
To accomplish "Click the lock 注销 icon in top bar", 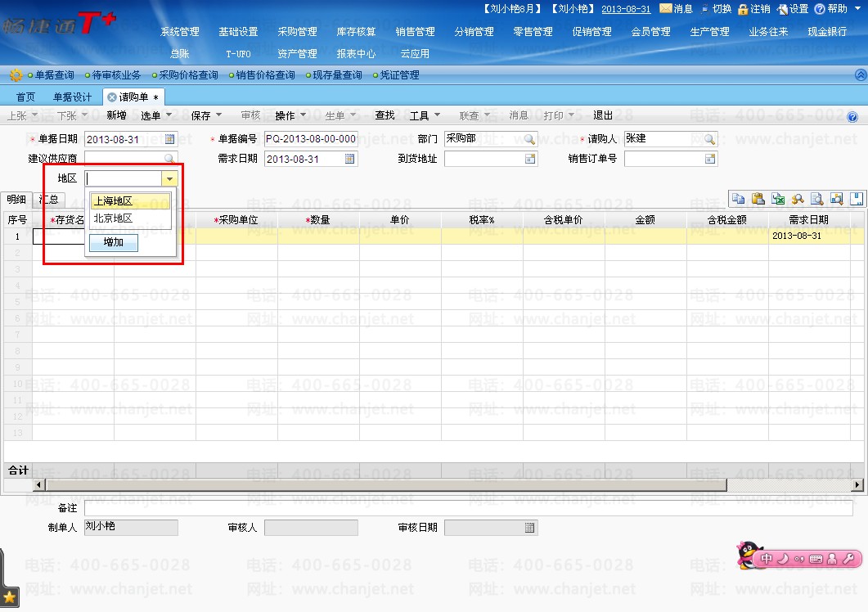I will pos(743,9).
